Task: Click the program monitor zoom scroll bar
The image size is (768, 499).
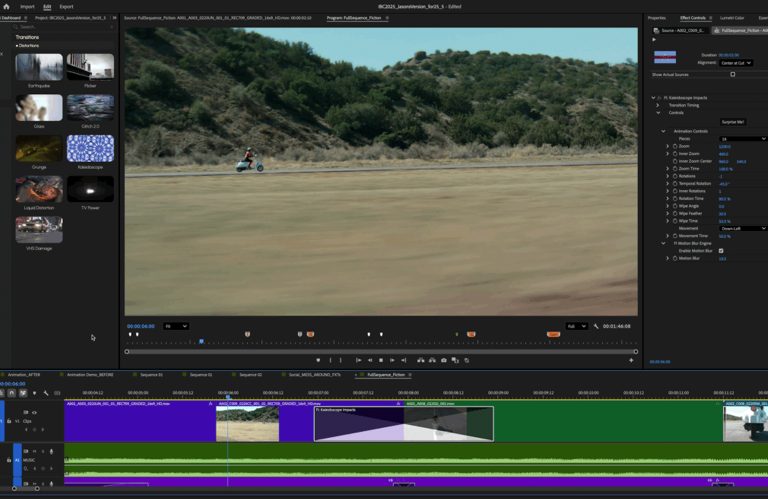Action: point(381,352)
